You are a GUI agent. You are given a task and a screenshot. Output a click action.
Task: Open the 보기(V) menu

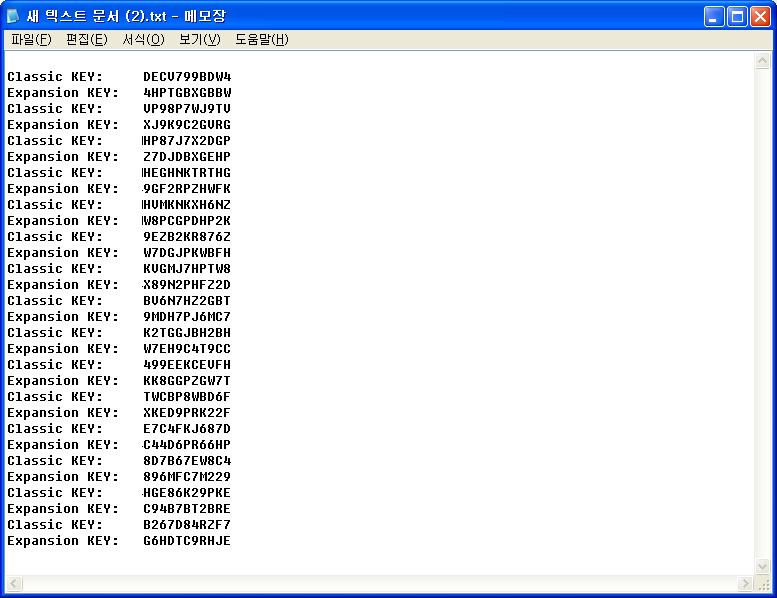200,40
